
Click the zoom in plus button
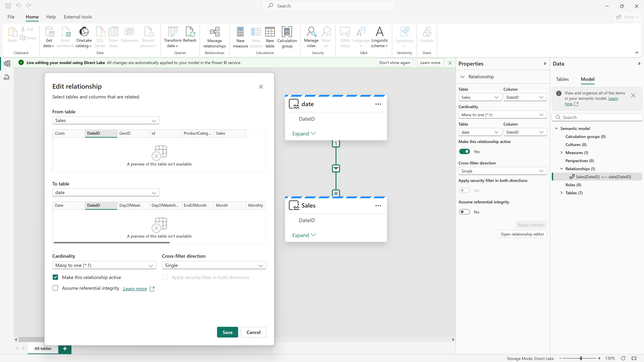[599, 358]
